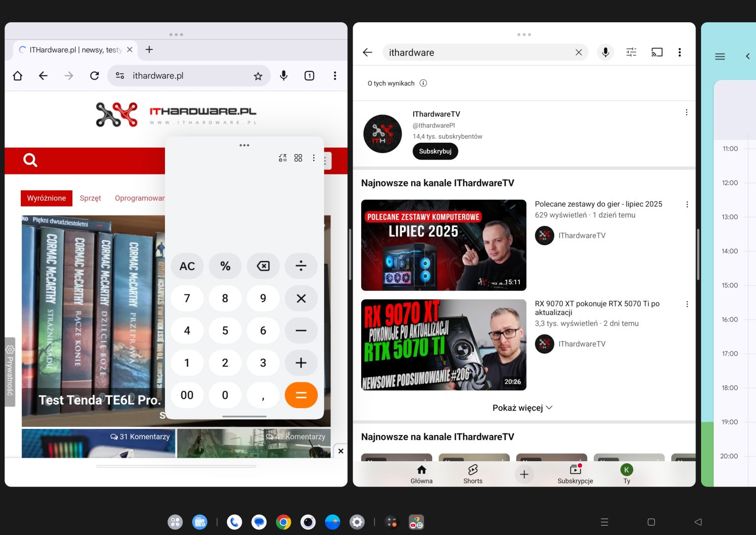Open options for RX 9070 XT video
The image size is (756, 535).
click(x=687, y=304)
